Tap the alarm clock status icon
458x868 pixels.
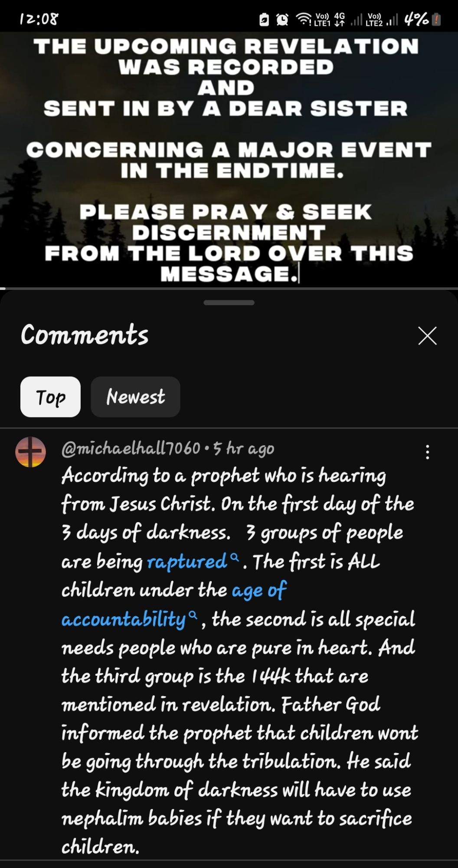pyautogui.click(x=283, y=20)
